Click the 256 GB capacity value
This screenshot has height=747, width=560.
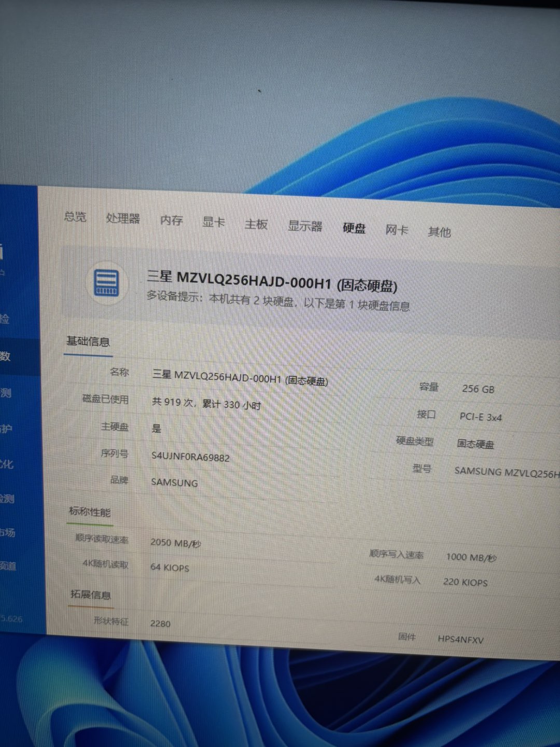pos(478,389)
